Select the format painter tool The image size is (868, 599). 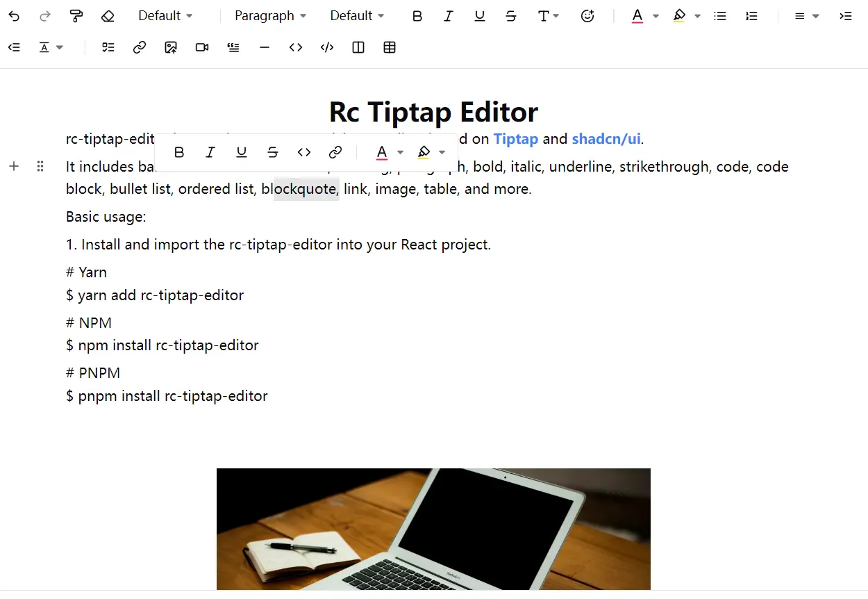click(x=76, y=16)
